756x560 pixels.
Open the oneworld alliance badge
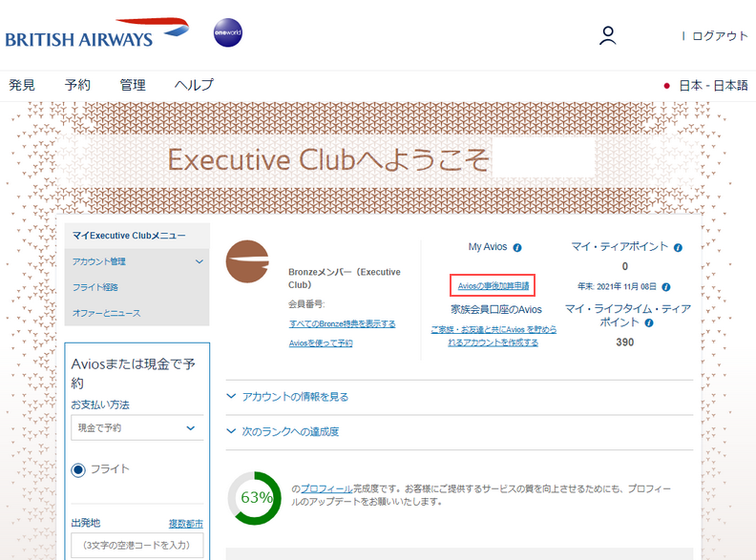coord(227,32)
